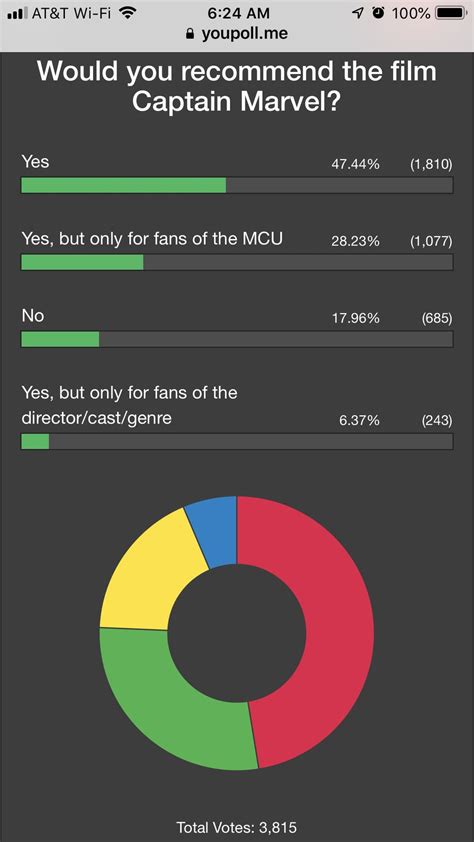Tap the padlock icon beside youpoll.me

[188, 34]
